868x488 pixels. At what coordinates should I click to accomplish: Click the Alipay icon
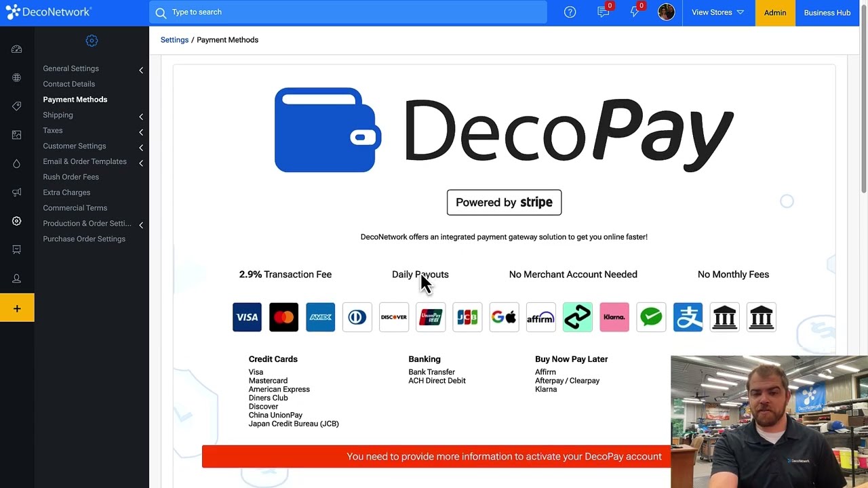(688, 317)
